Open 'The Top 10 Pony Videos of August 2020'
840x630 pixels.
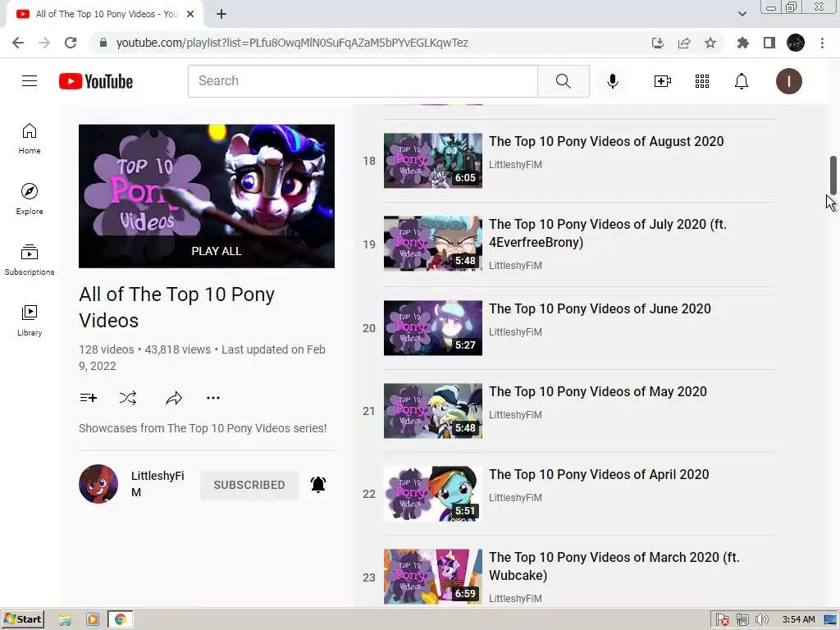coord(606,141)
